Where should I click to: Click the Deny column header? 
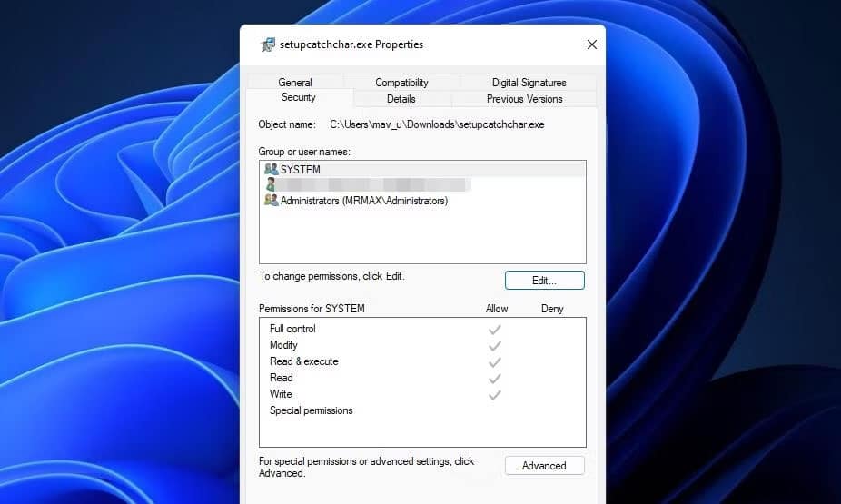point(552,309)
